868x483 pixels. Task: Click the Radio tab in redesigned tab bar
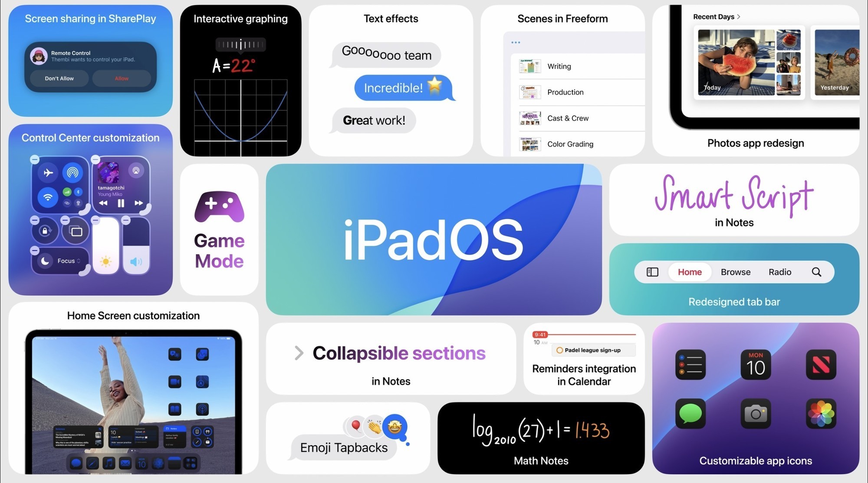779,272
